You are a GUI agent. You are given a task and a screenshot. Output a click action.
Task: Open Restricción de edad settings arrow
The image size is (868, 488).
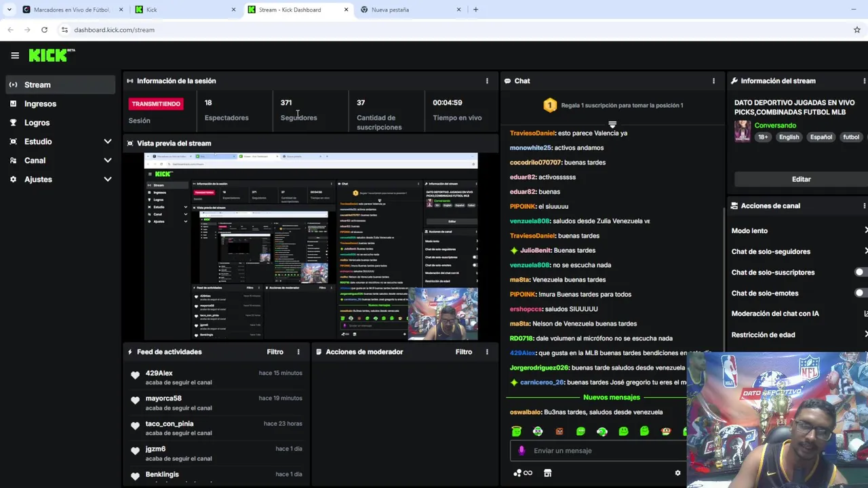[x=865, y=335]
